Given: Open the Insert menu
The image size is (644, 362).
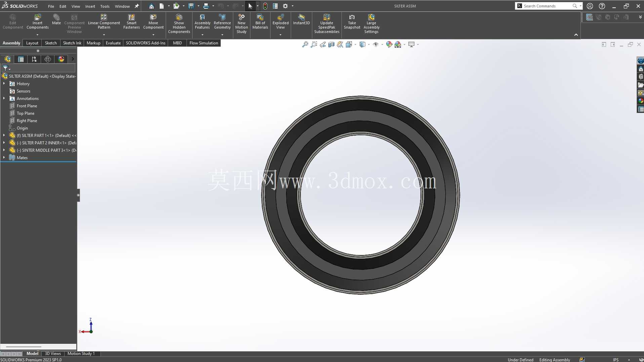Looking at the screenshot, I should tap(90, 6).
